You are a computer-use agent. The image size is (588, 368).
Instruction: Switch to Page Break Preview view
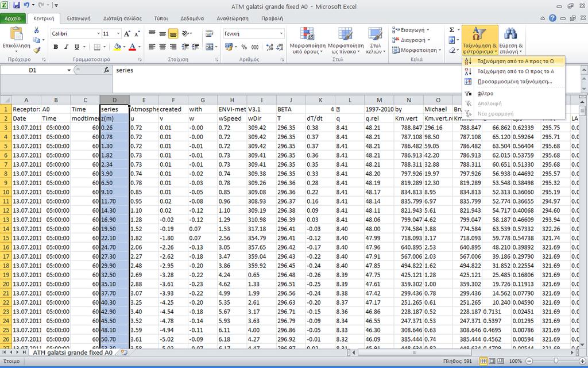500,361
